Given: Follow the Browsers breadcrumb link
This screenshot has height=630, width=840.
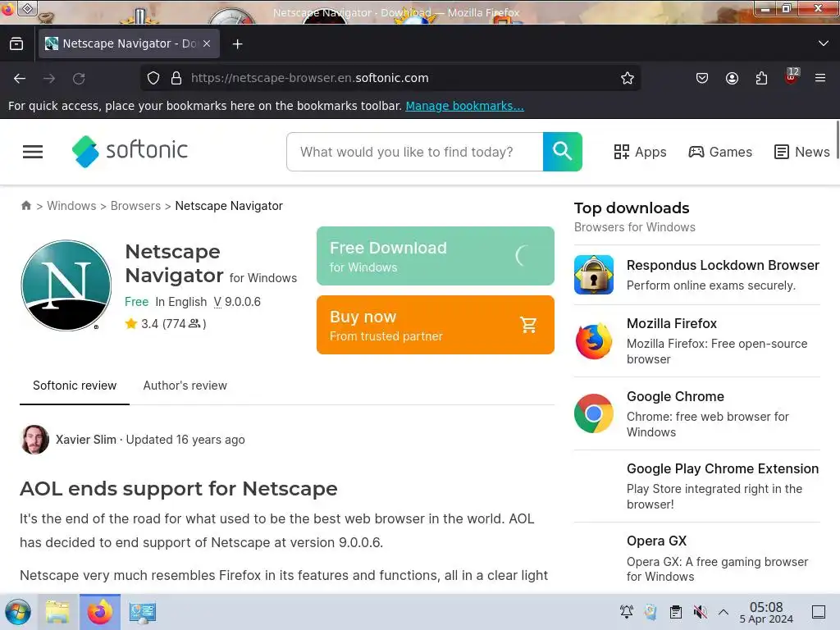Looking at the screenshot, I should (135, 206).
